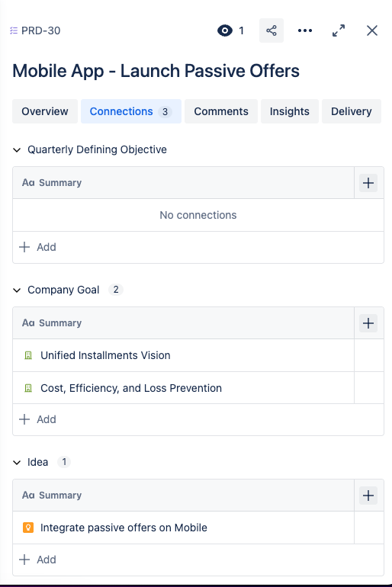
Task: Collapse the Quarterly Defining Objective section
Action: (x=17, y=149)
